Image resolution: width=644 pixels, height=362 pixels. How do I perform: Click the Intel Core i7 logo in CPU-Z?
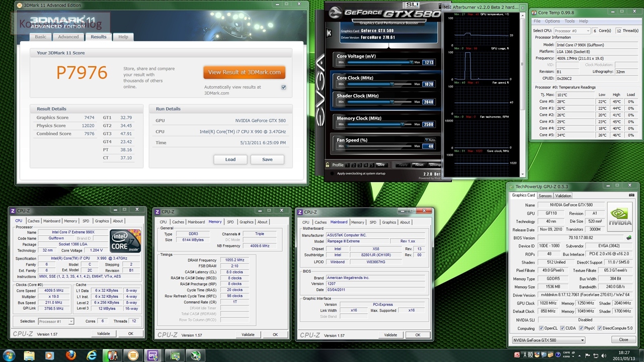tap(126, 242)
